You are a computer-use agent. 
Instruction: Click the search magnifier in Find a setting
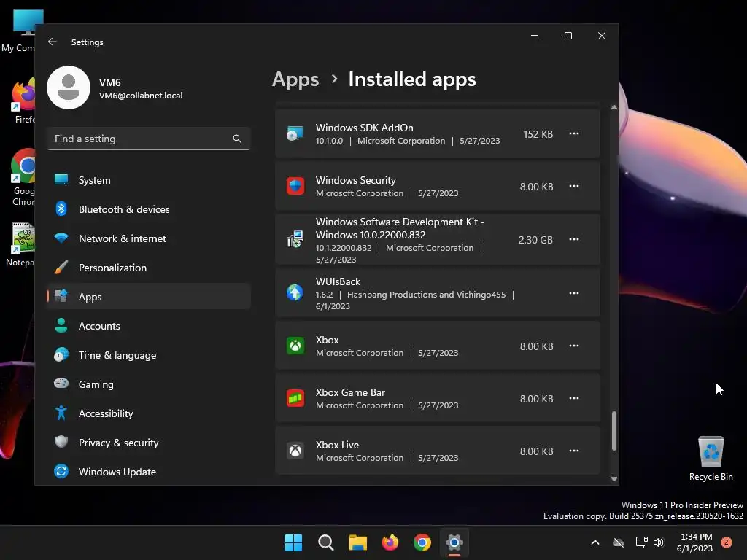click(237, 139)
